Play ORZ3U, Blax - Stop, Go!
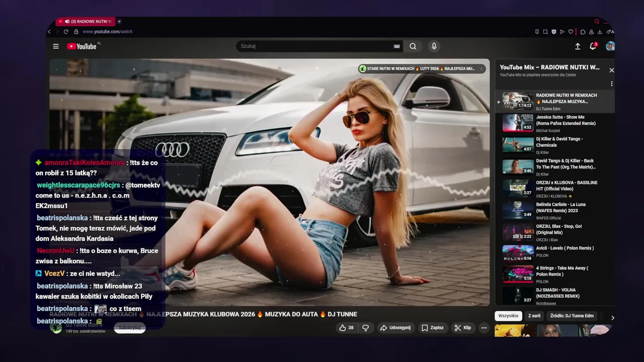The height and width of the screenshot is (362, 644). click(x=554, y=232)
